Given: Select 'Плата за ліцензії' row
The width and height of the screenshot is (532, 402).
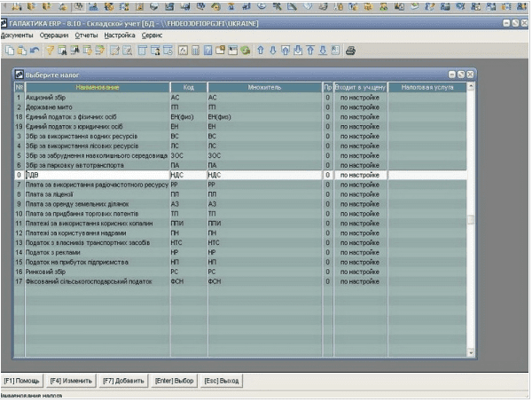Looking at the screenshot, I should pyautogui.click(x=240, y=194).
